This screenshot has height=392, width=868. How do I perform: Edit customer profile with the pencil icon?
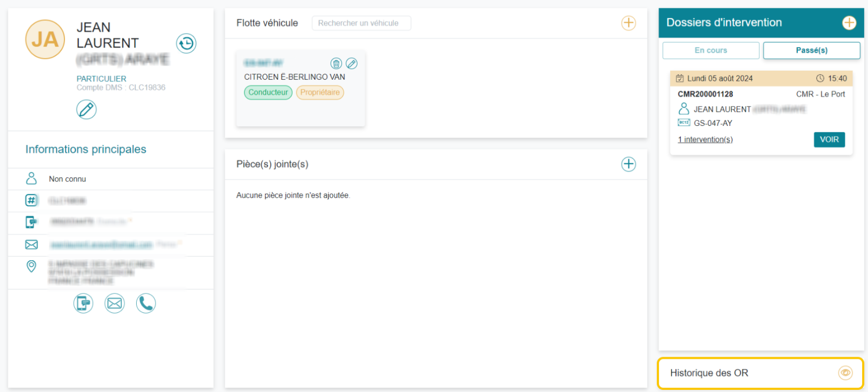pyautogui.click(x=86, y=109)
